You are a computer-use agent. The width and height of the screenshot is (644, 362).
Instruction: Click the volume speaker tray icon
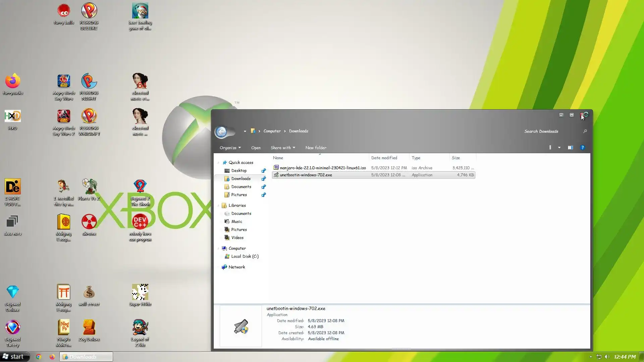pyautogui.click(x=607, y=357)
